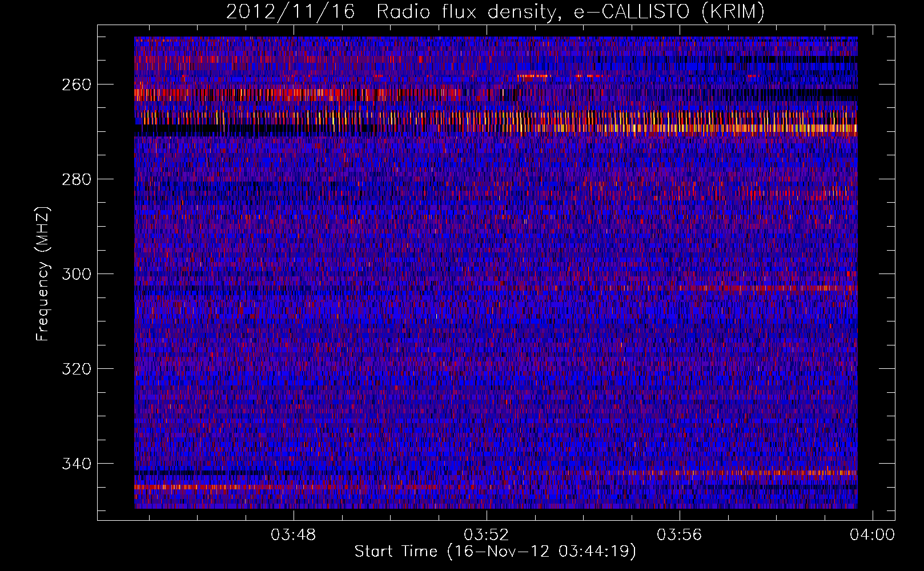Image resolution: width=924 pixels, height=571 pixels.
Task: Click the 280 frequency tick label
Action: pyautogui.click(x=76, y=179)
